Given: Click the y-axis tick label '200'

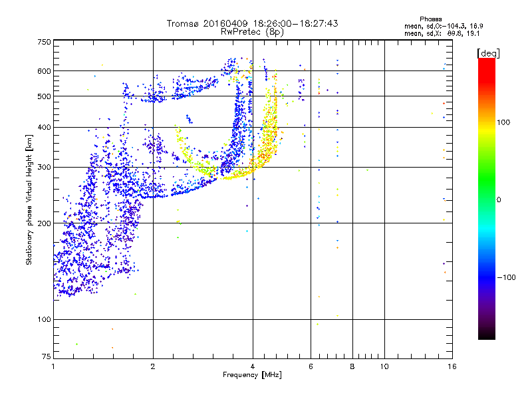Looking at the screenshot, I should [x=44, y=223].
